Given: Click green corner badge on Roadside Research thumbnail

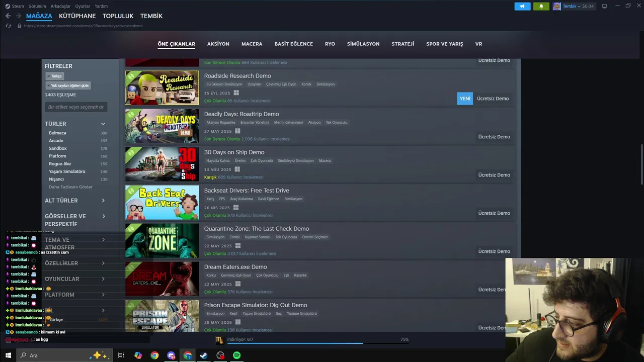Looking at the screenshot, I should [x=130, y=76].
